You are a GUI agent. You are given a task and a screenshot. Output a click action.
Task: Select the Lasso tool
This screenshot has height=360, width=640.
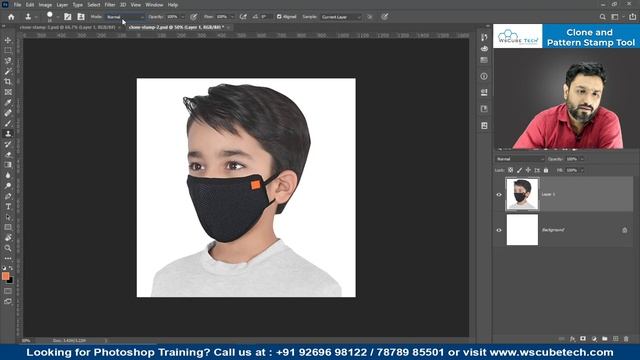point(8,61)
